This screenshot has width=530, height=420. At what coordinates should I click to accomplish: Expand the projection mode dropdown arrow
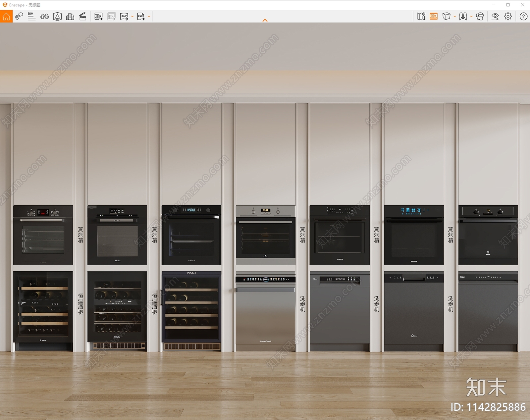pyautogui.click(x=455, y=16)
